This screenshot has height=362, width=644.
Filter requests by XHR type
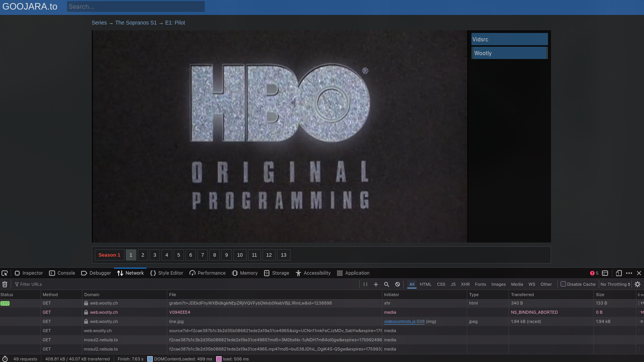pyautogui.click(x=465, y=284)
